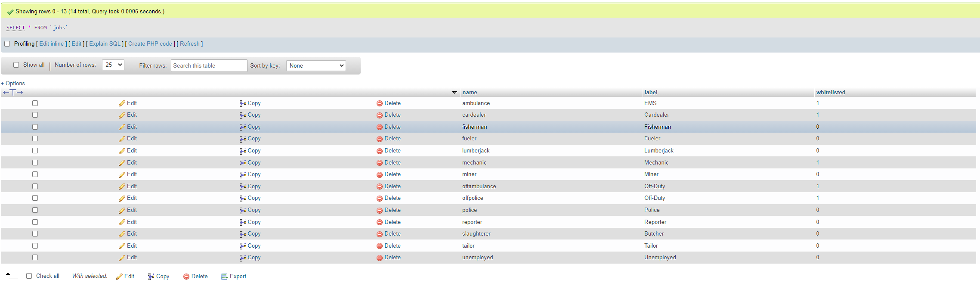Screen dimensions: 980x283
Task: Sort by the label column header
Action: pos(651,93)
